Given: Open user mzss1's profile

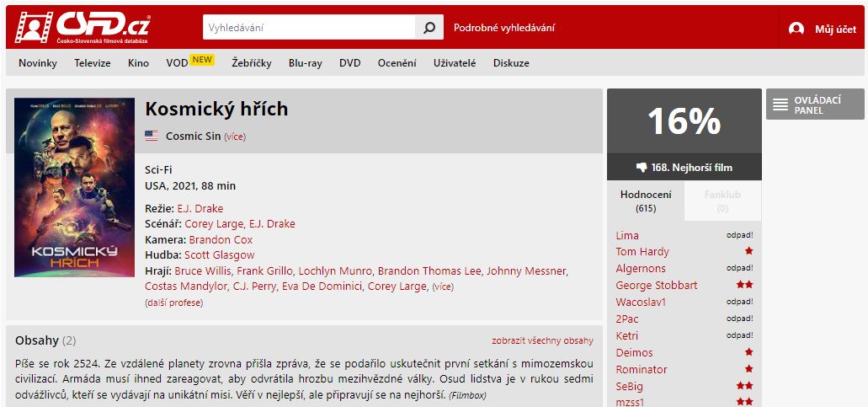Looking at the screenshot, I should point(630,403).
